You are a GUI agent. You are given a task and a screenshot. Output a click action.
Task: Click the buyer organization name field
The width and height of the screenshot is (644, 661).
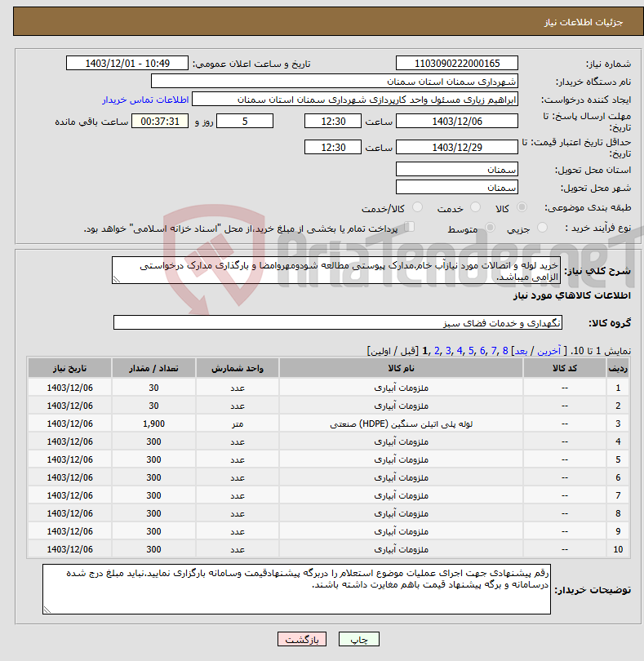point(335,81)
